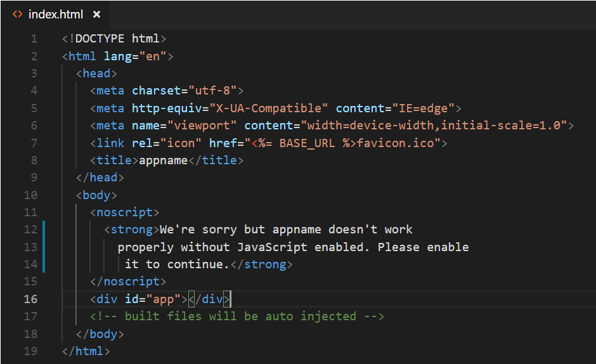This screenshot has height=364, width=596.
Task: Click the "IE=edge" content value
Action: (425, 108)
